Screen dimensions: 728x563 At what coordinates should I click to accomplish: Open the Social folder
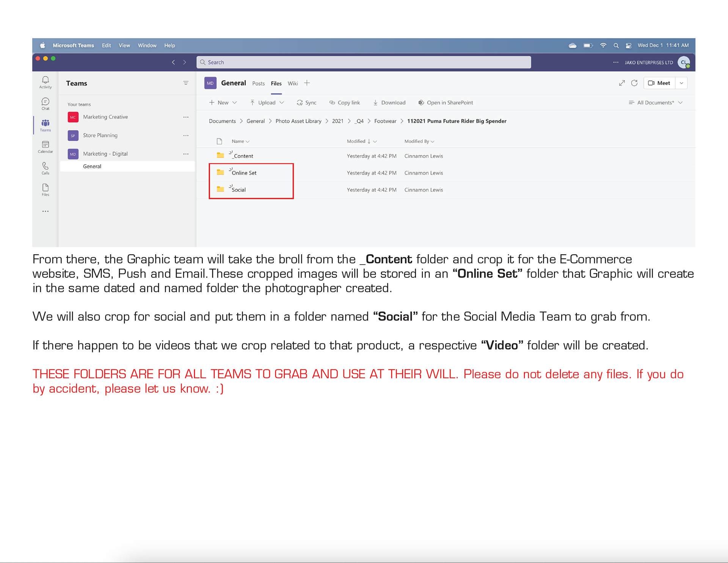[x=238, y=190]
